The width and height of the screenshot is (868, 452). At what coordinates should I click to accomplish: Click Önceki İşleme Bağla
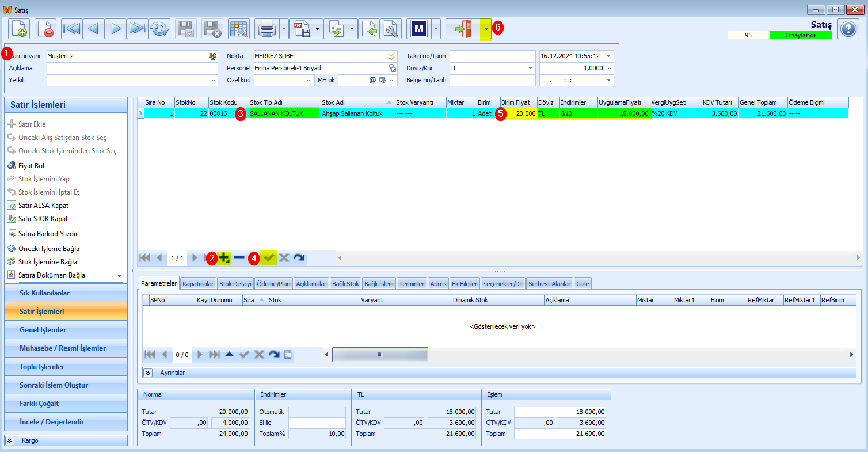(x=48, y=249)
